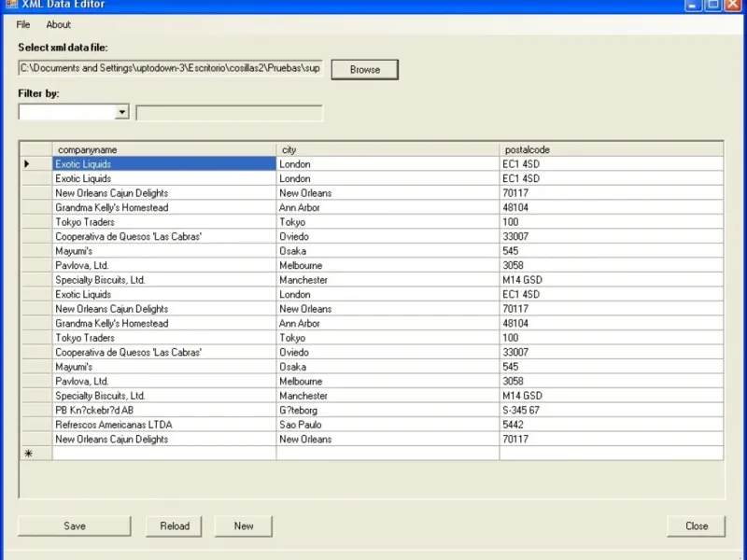Expand the Filter by dropdown arrow
This screenshot has width=747, height=560.
coord(121,113)
